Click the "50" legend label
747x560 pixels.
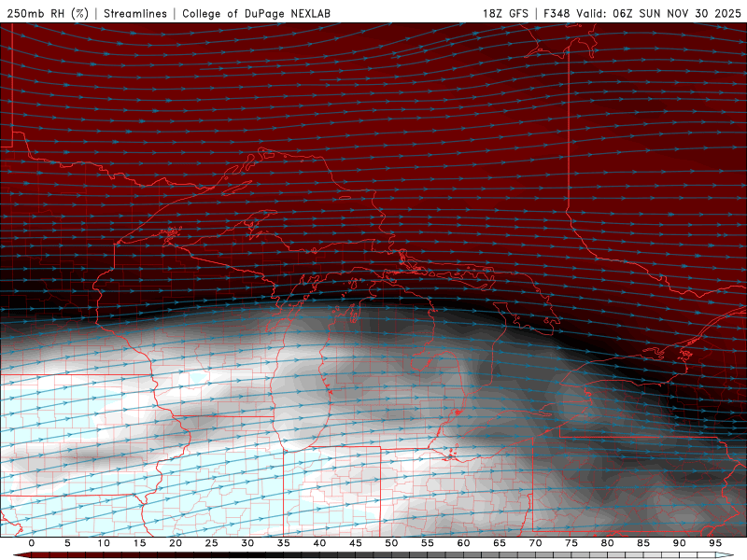(391, 543)
